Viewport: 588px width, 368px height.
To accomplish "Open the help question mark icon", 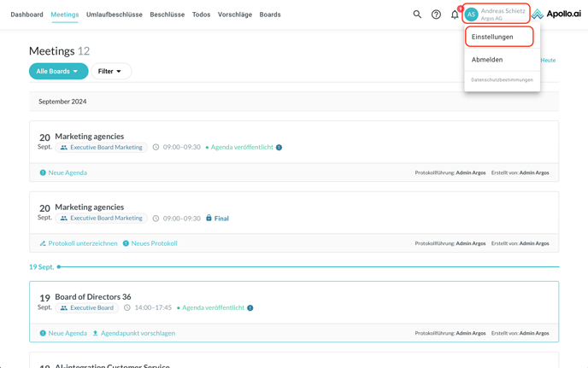I will click(x=436, y=15).
